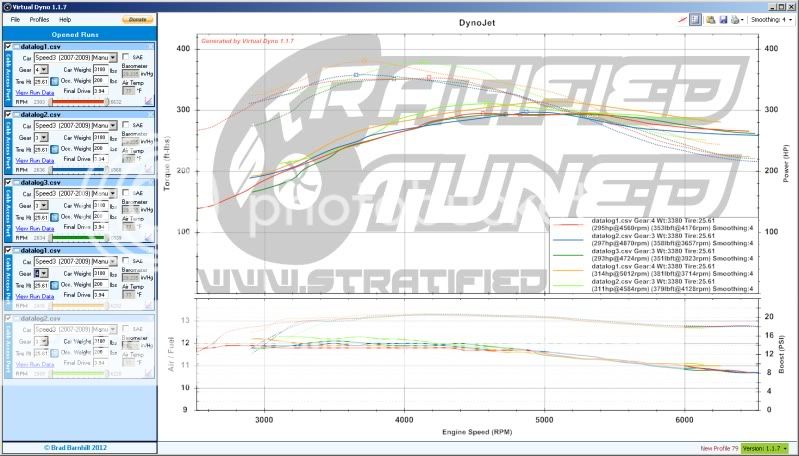Image resolution: width=799 pixels, height=456 pixels.
Task: Click Virtual Dyno app icon in title bar
Action: point(7,7)
